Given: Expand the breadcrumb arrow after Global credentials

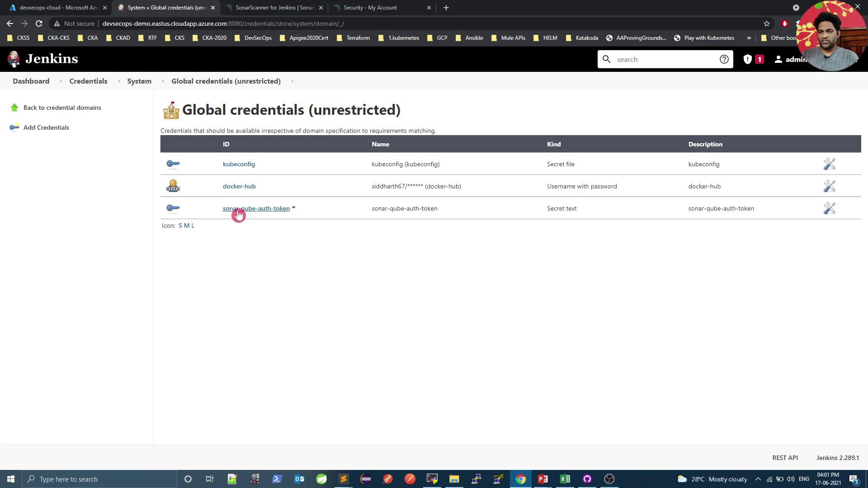Looking at the screenshot, I should click(292, 81).
